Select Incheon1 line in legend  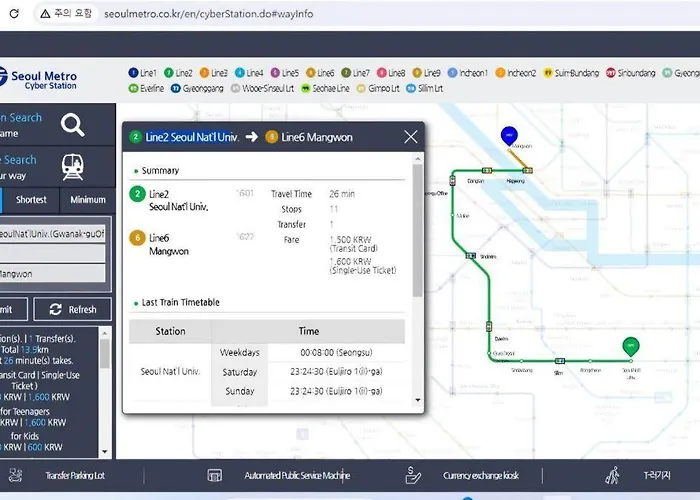(x=468, y=73)
